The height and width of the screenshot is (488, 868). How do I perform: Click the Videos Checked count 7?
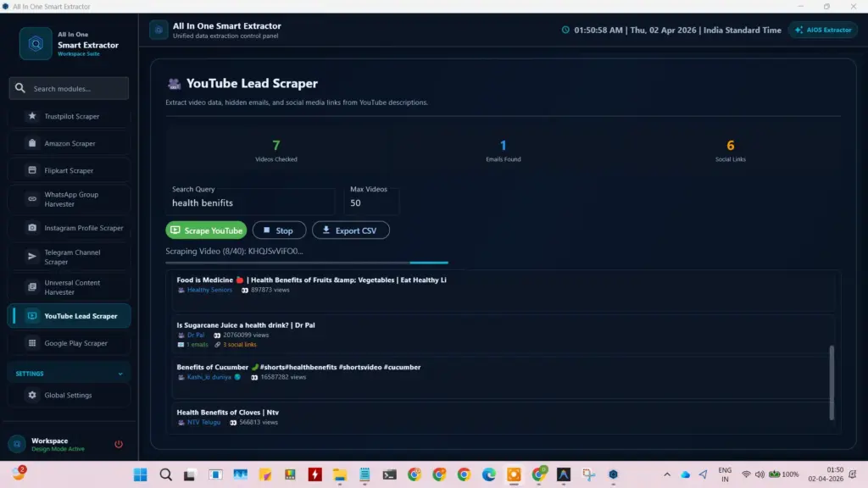coord(276,146)
